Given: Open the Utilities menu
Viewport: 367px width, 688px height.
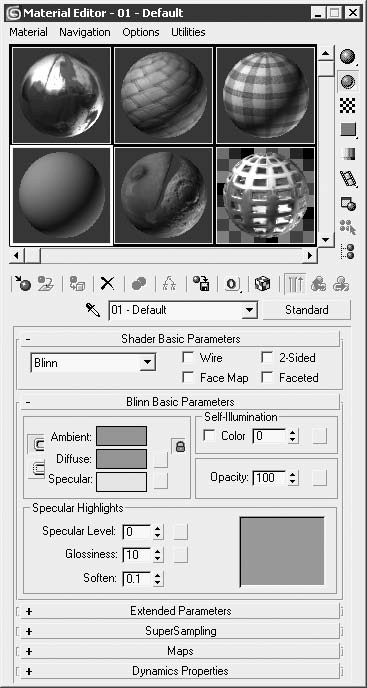Looking at the screenshot, I should point(188,32).
